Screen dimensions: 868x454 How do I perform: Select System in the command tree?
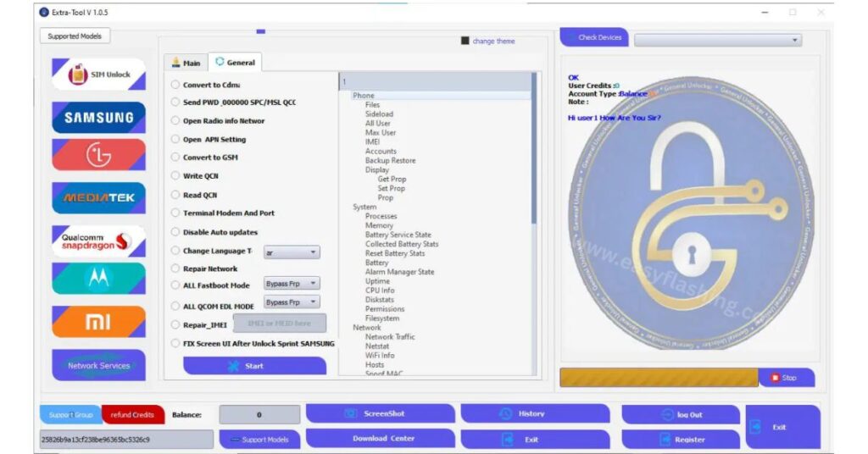point(364,207)
